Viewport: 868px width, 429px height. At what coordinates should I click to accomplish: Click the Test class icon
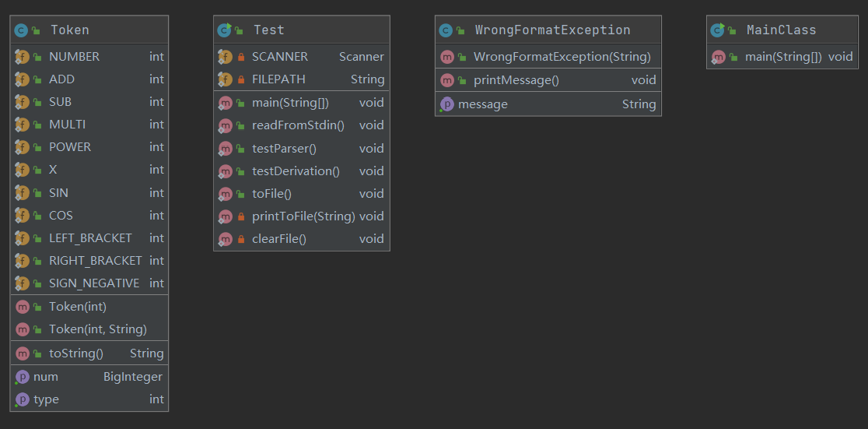point(225,30)
